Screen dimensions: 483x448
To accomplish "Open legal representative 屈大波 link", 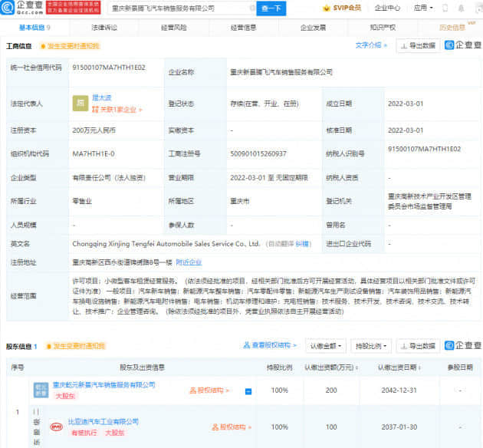I will point(102,97).
